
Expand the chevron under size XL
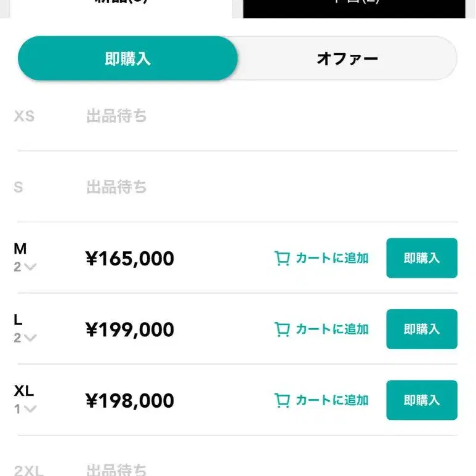(30, 409)
